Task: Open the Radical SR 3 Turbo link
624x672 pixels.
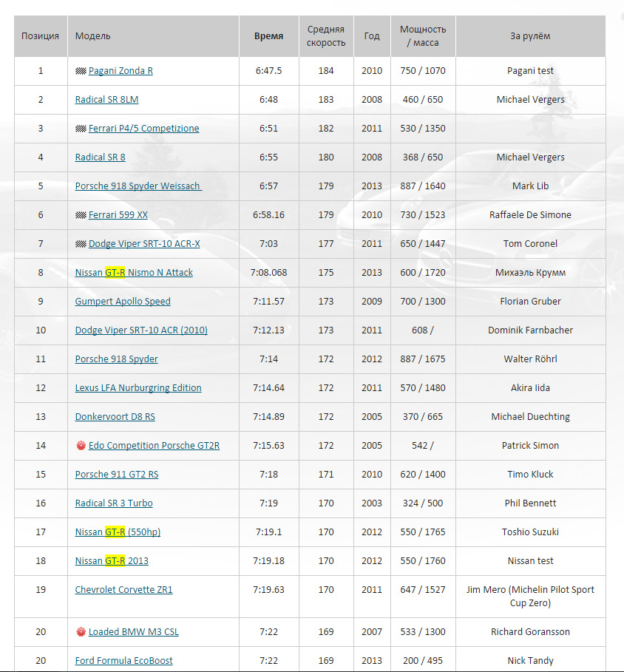Action: click(114, 503)
